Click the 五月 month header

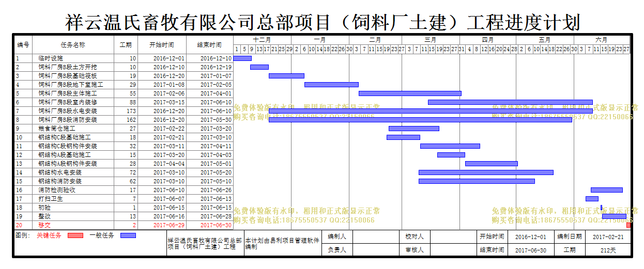tap(545, 40)
